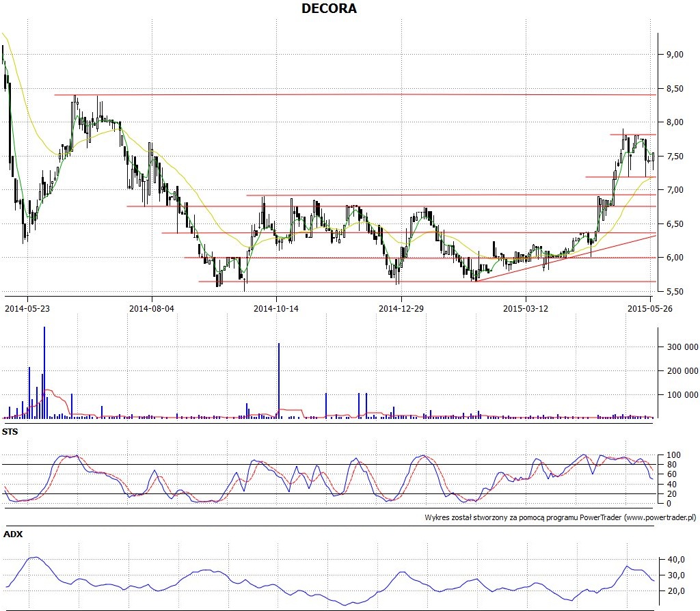
Task: Click the large volume spike near 2014-10-14
Action: 279,381
